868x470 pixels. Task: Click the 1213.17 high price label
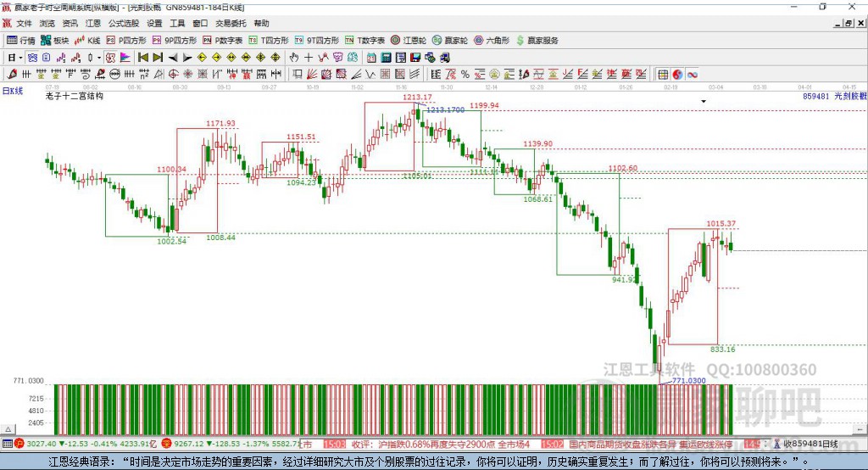click(417, 97)
